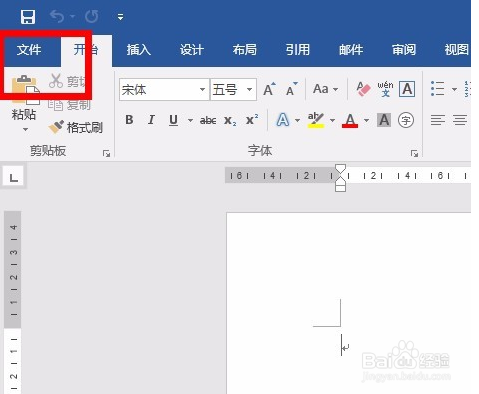Click the wén phonetic guide icon
This screenshot has width=479, height=394.
click(385, 89)
